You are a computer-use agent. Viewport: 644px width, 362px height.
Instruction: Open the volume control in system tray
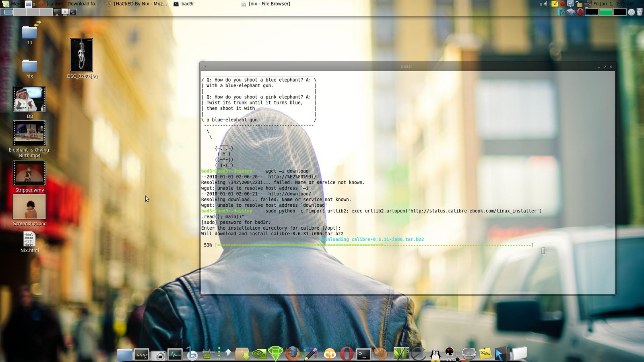point(546,4)
